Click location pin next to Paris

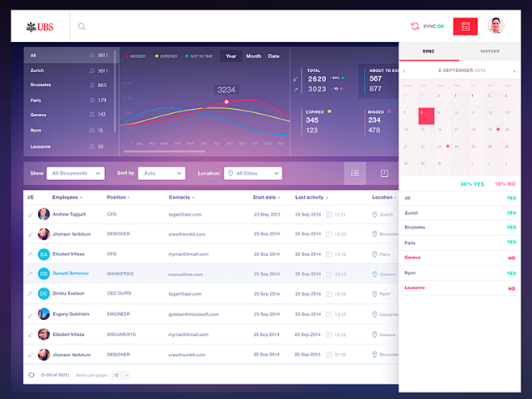tap(374, 254)
